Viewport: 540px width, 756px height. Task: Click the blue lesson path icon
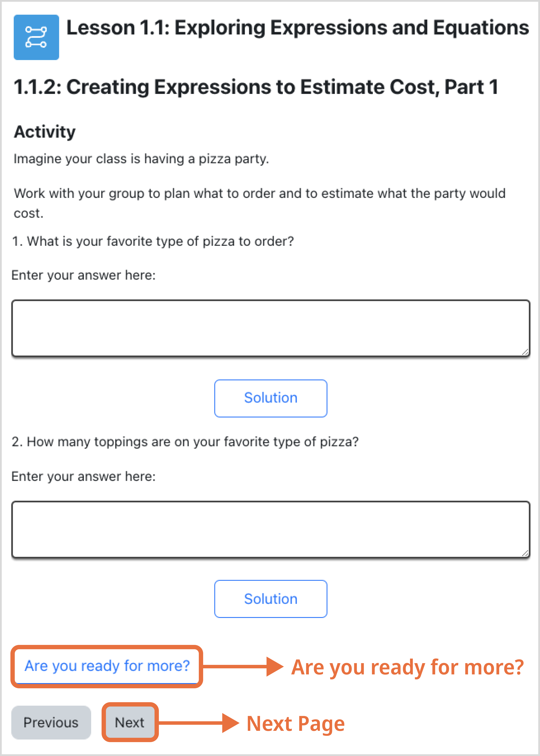click(x=36, y=37)
